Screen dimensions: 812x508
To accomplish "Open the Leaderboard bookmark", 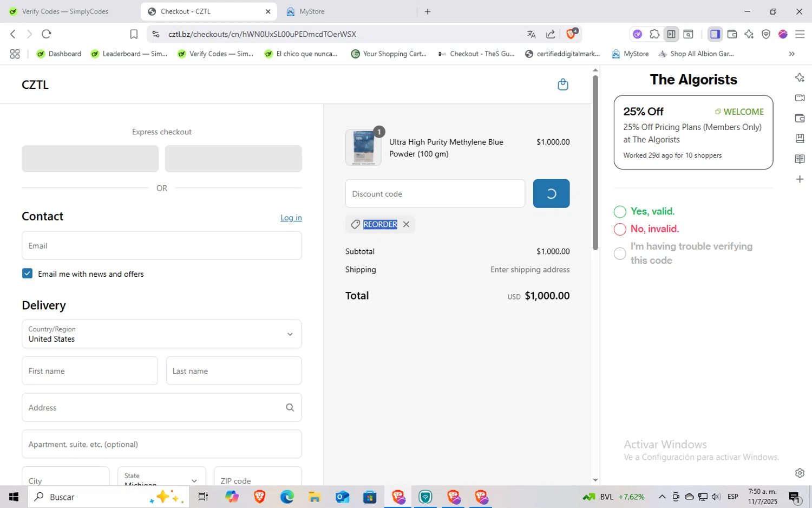I will coord(129,54).
